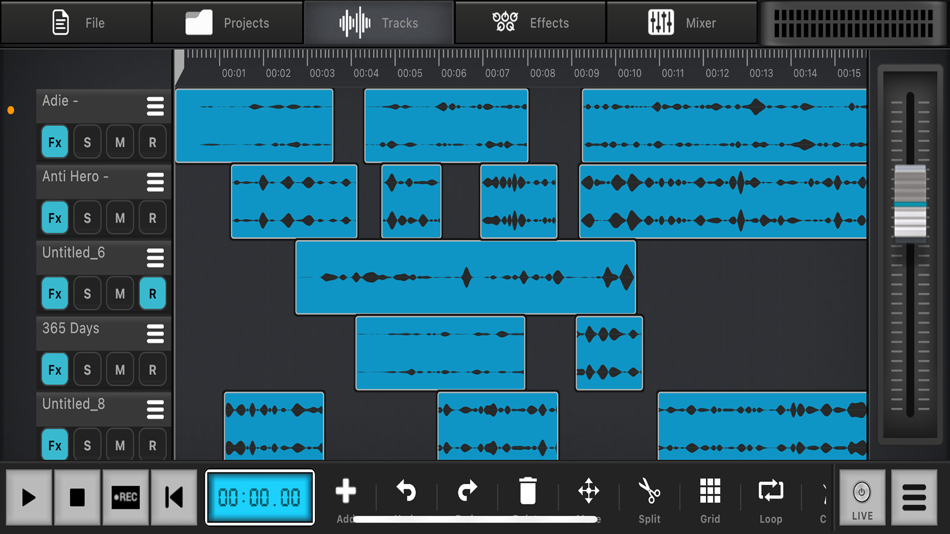
Task: Select the 365 Days track name
Action: click(x=70, y=328)
